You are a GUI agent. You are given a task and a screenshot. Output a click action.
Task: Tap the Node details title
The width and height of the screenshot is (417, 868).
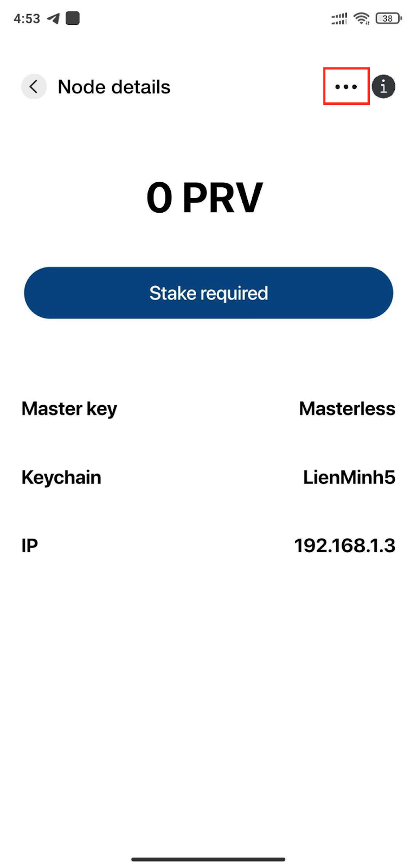[x=114, y=87]
